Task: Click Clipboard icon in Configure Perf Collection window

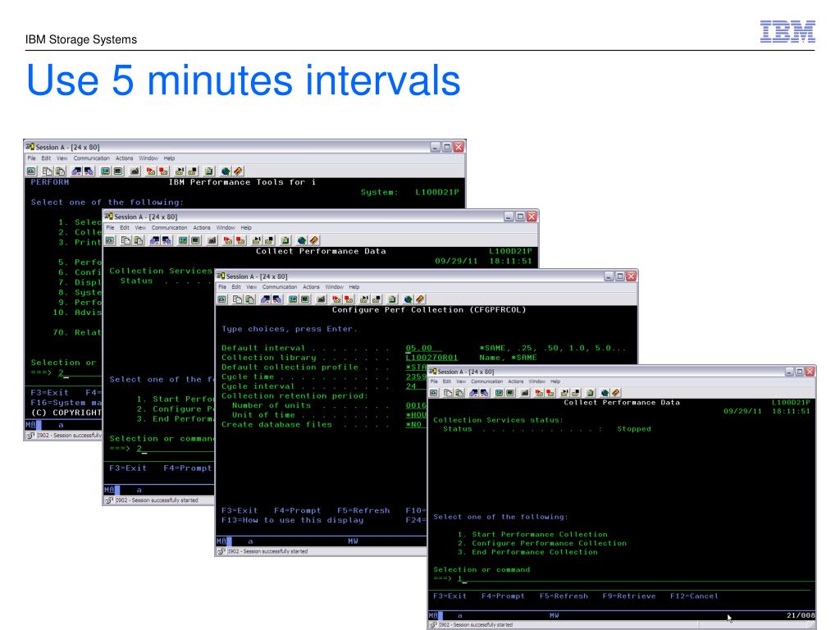Action: tap(392, 299)
